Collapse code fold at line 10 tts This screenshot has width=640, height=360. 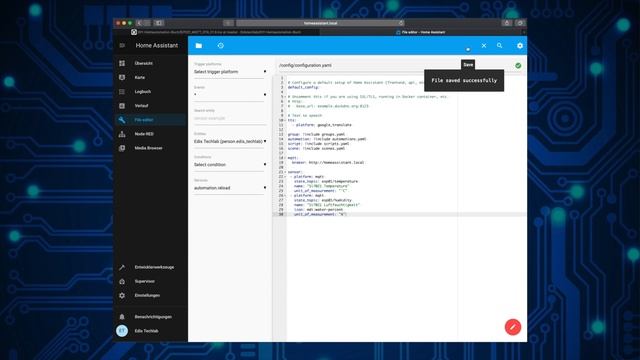pyautogui.click(x=285, y=120)
